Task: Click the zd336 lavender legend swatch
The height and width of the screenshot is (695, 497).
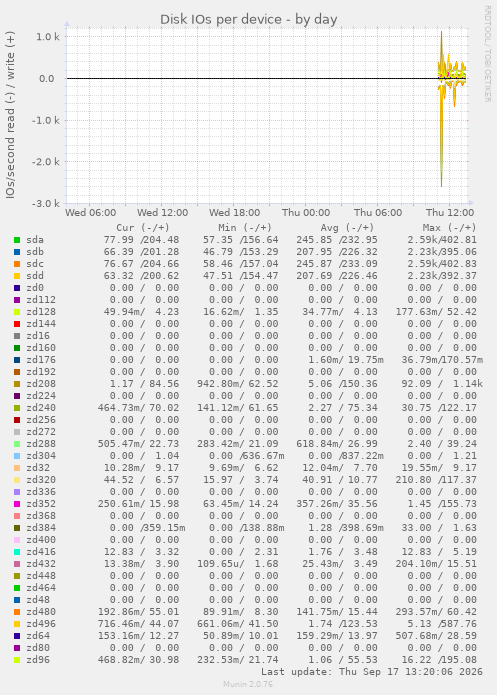Action: (17, 492)
